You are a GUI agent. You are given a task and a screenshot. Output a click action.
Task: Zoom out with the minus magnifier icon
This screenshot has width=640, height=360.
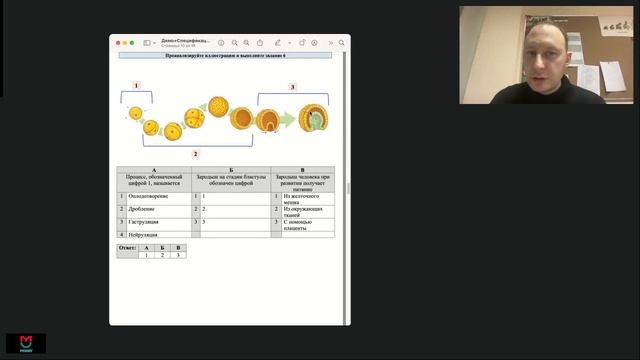pyautogui.click(x=235, y=43)
